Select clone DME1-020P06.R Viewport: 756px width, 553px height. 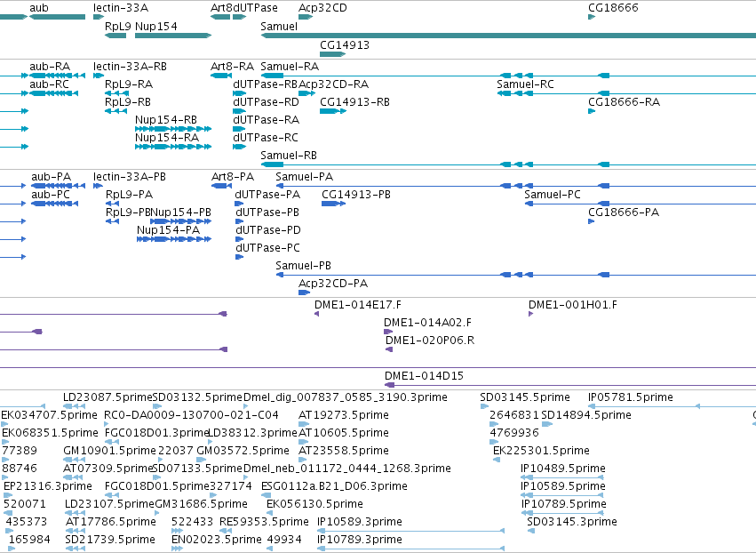(430, 341)
